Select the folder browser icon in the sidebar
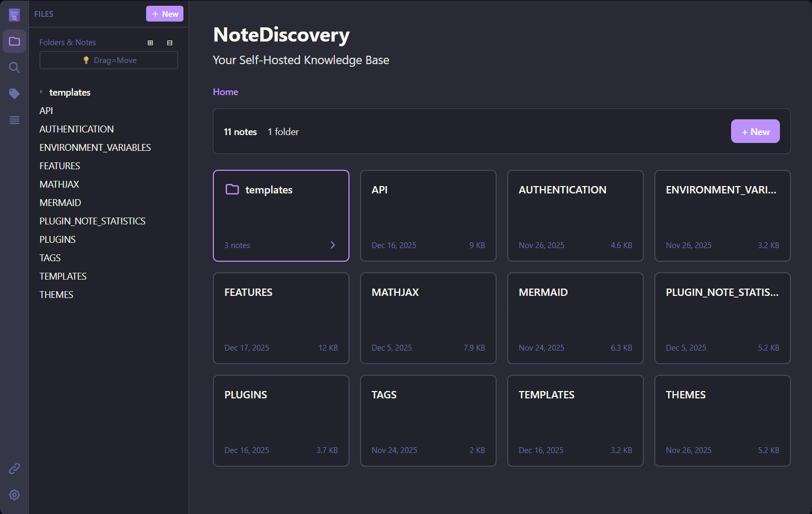The height and width of the screenshot is (514, 812). tap(14, 41)
